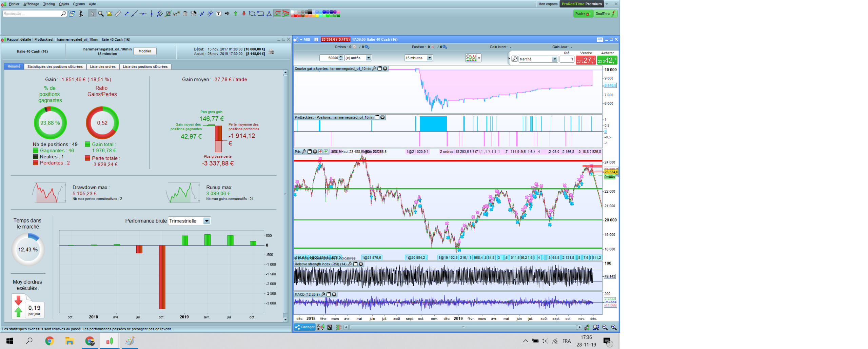Switch to Liste des ordres tab
The width and height of the screenshot is (868, 349).
pyautogui.click(x=103, y=67)
